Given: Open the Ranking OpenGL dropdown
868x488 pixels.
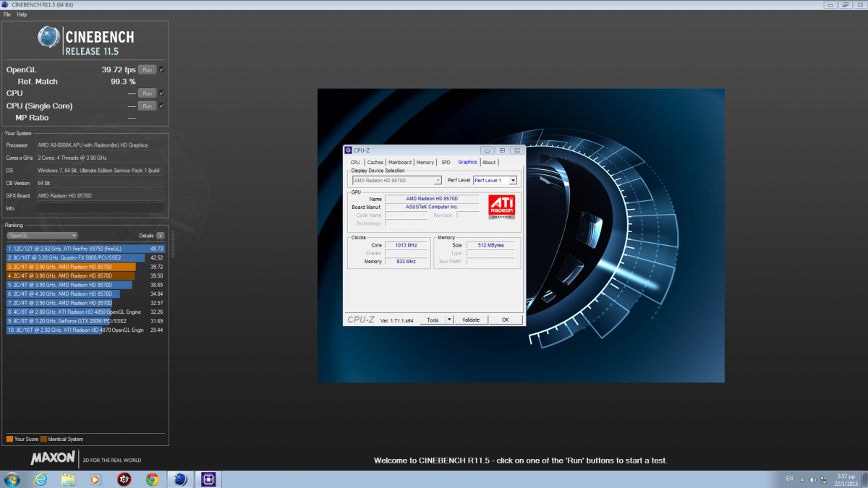Looking at the screenshot, I should [x=42, y=236].
